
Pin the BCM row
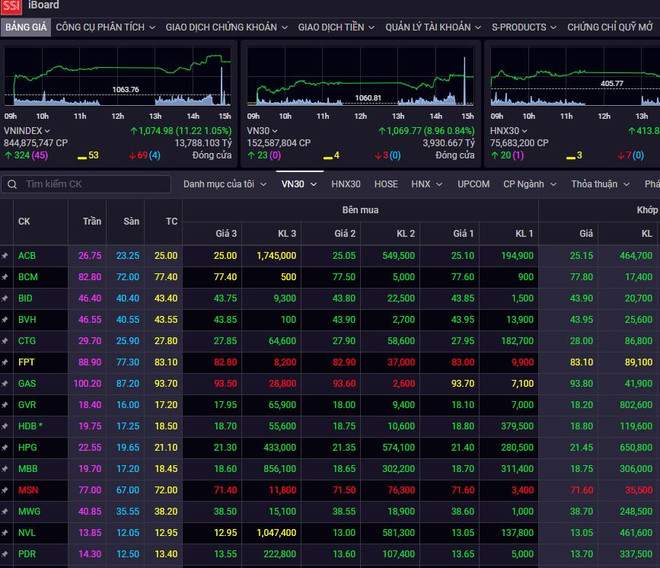[x=5, y=277]
